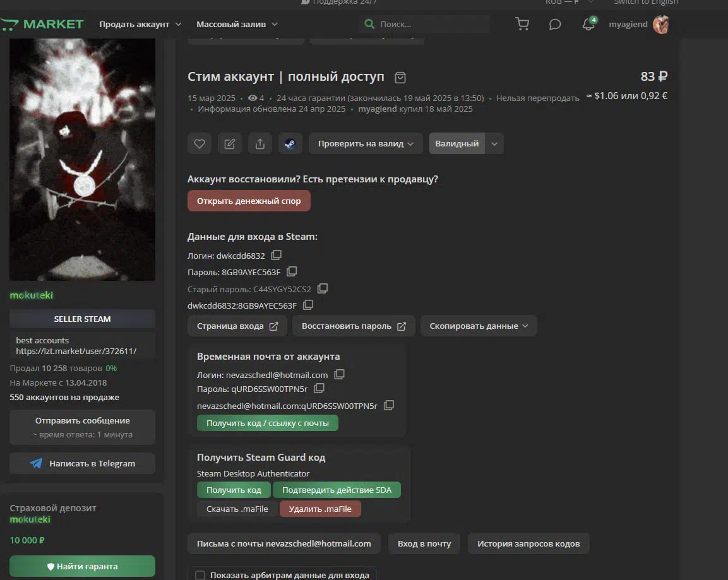Click the mokuteki link under Страховой депозит
This screenshot has height=580, width=728.
30,519
